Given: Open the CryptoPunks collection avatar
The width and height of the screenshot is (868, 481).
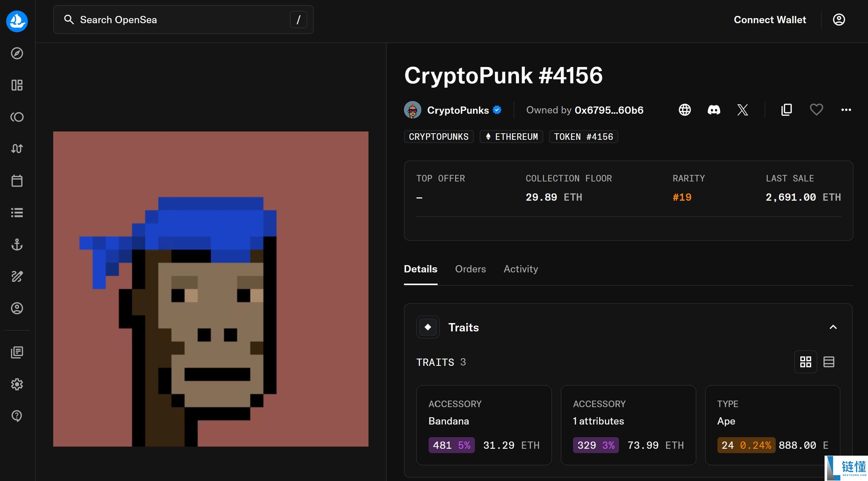Looking at the screenshot, I should coord(413,110).
